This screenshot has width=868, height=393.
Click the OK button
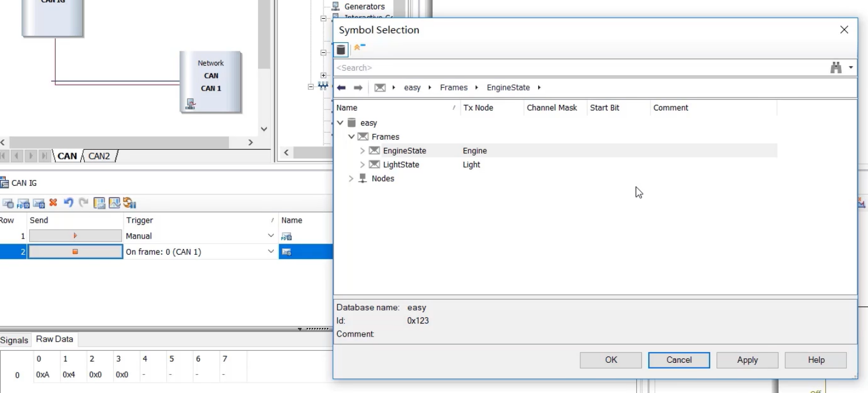[x=611, y=360]
